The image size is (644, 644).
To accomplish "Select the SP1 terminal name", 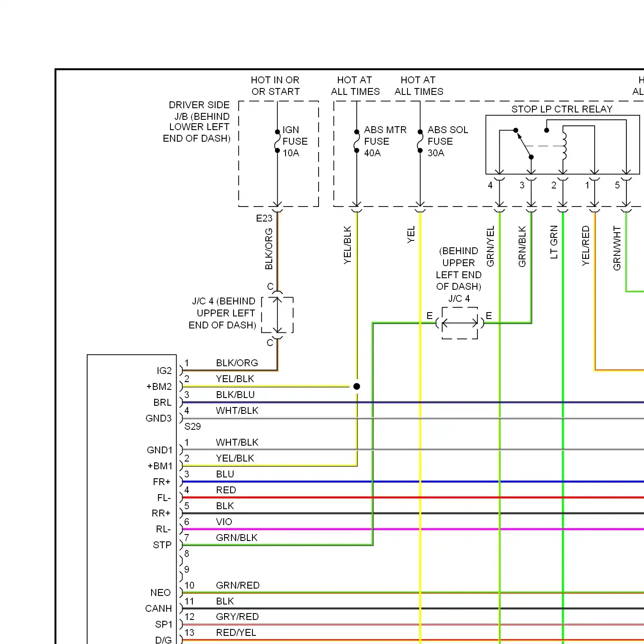I will coord(164,624).
